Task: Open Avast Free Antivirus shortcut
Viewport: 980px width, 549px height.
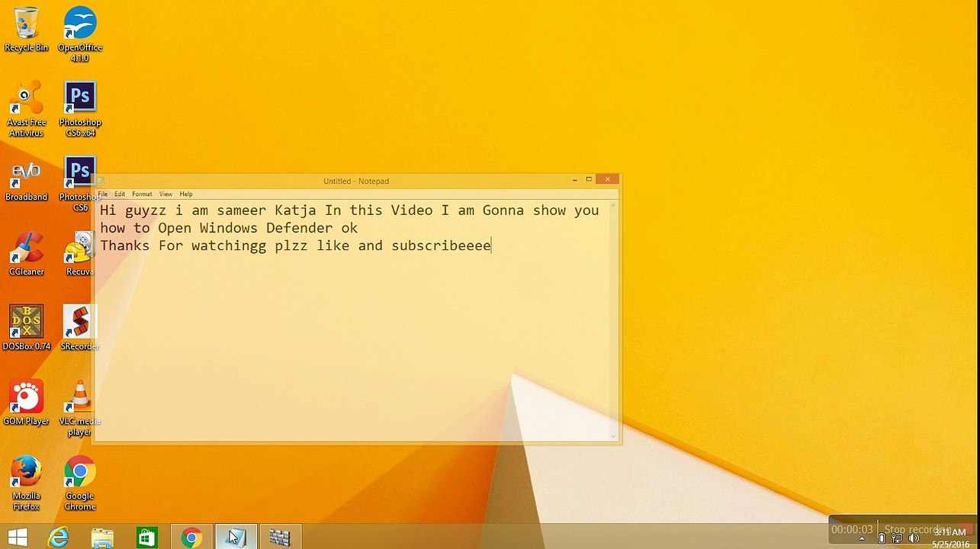Action: click(26, 109)
